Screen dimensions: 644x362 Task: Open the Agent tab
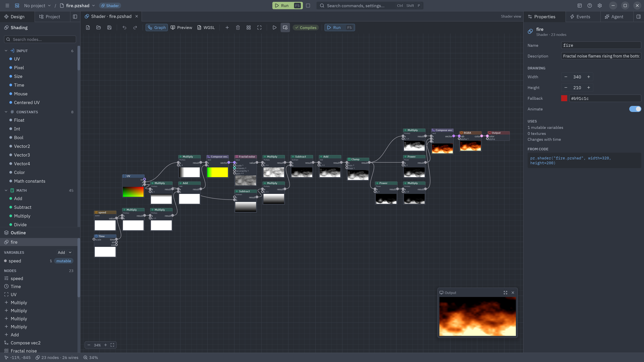tap(614, 16)
